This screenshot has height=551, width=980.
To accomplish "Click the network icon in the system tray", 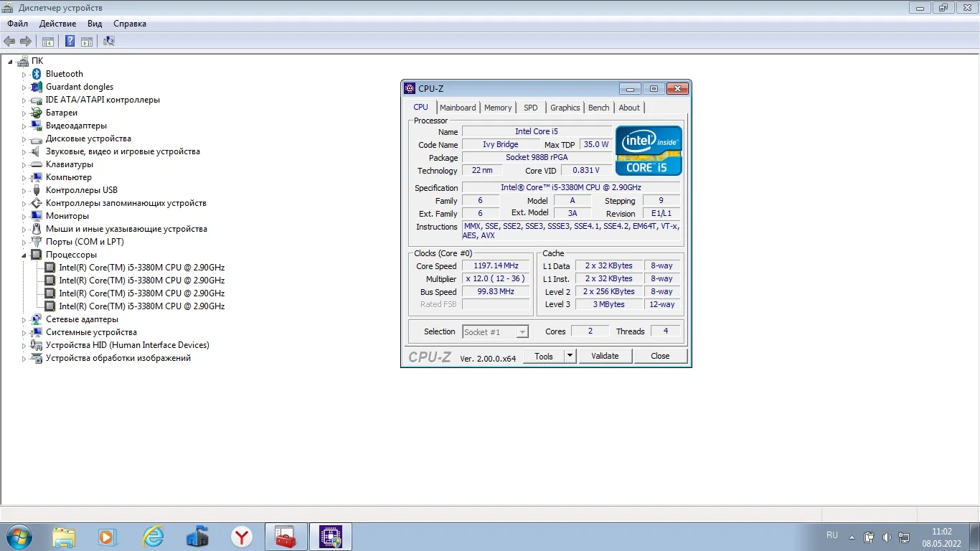I will pos(904,537).
